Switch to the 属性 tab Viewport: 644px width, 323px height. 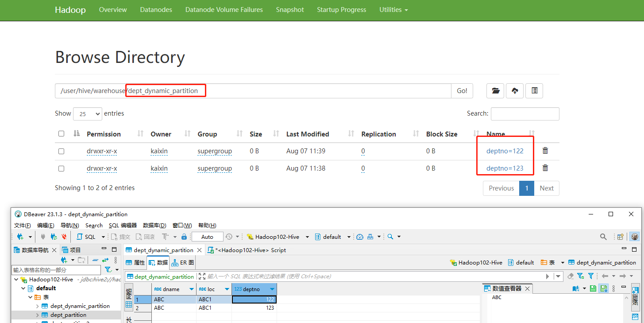click(135, 262)
